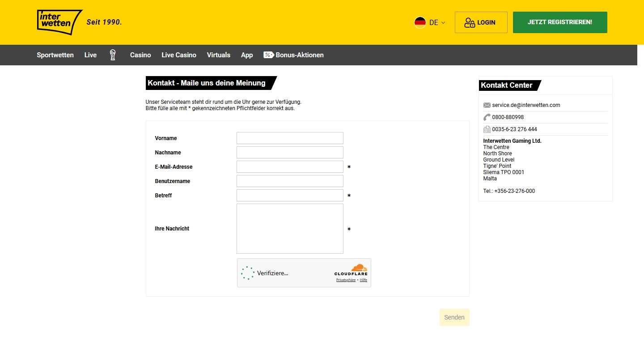Viewport: 644px width, 341px height.
Task: Click the Cloudflare logo
Action: click(351, 270)
